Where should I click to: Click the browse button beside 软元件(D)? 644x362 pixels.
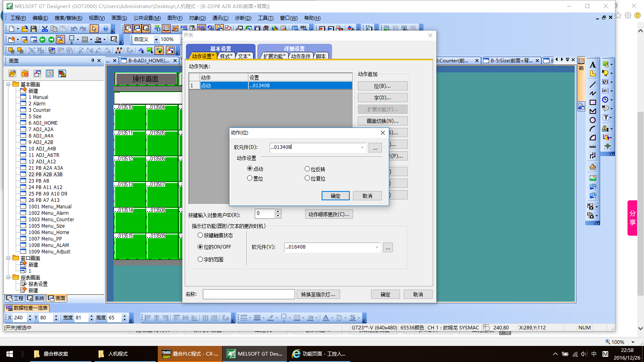coord(375,148)
